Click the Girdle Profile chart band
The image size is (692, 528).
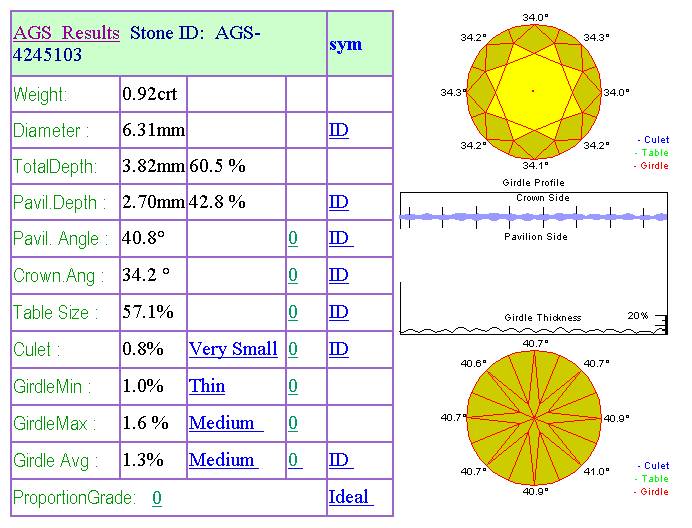tap(534, 217)
